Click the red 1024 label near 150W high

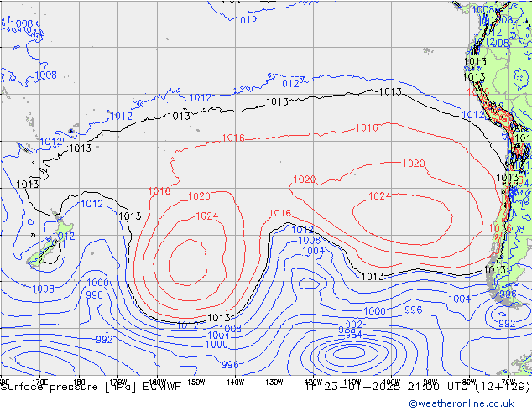[207, 216]
